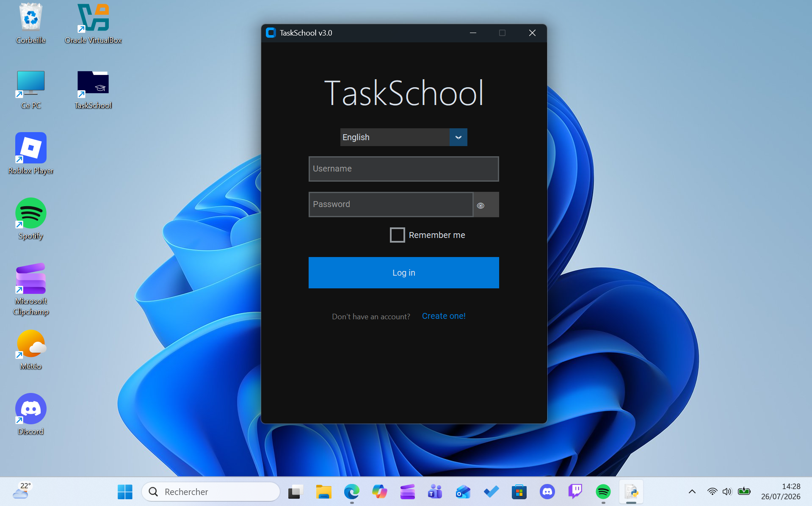Open the weather widget showing 22°
The image size is (812, 506).
[x=22, y=492]
